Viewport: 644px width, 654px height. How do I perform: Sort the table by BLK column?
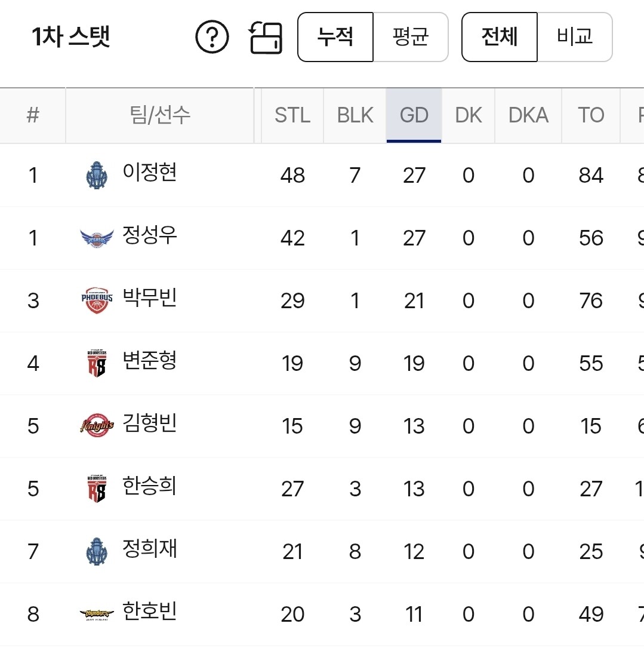coord(355,115)
